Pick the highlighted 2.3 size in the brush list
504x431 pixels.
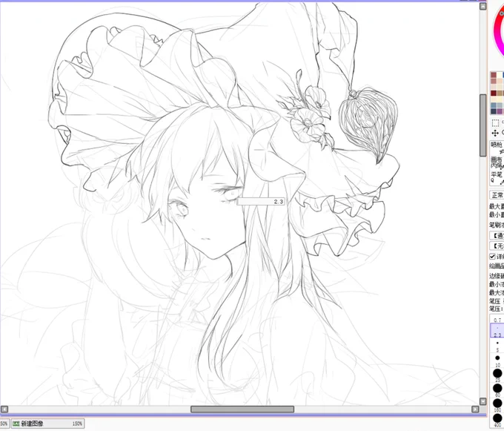[x=497, y=330]
